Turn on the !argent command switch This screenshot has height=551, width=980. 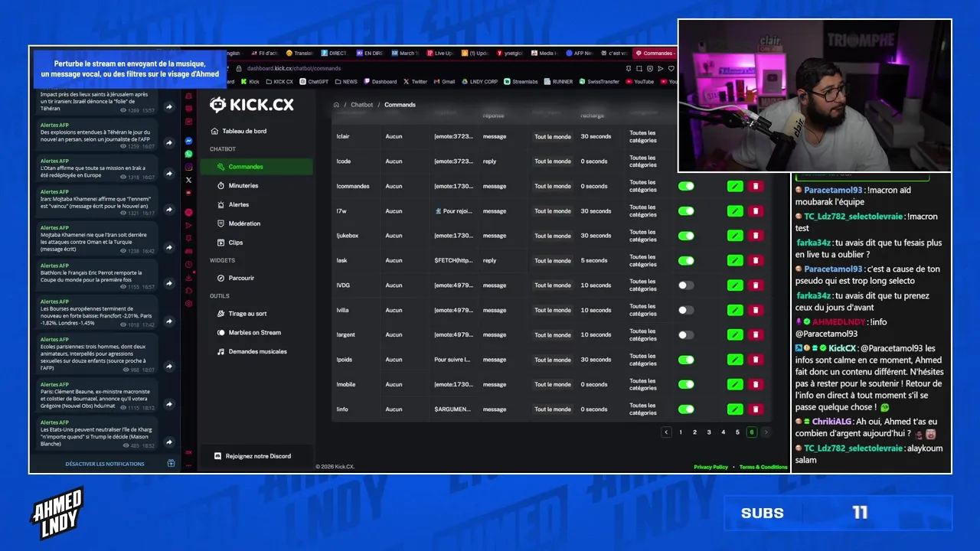(x=686, y=334)
